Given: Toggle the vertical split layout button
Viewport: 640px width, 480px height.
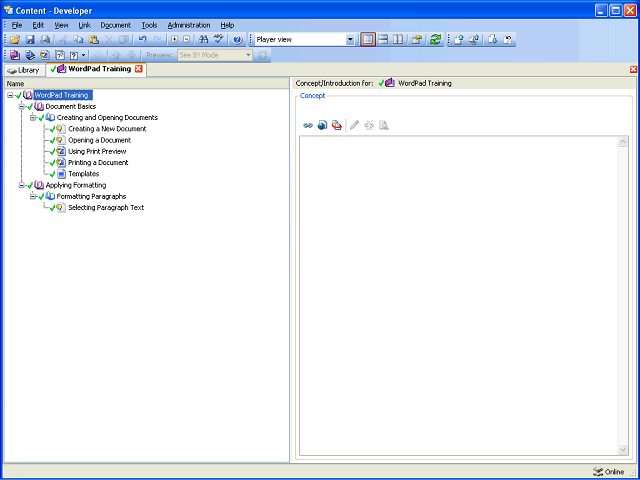Looking at the screenshot, I should click(x=398, y=40).
